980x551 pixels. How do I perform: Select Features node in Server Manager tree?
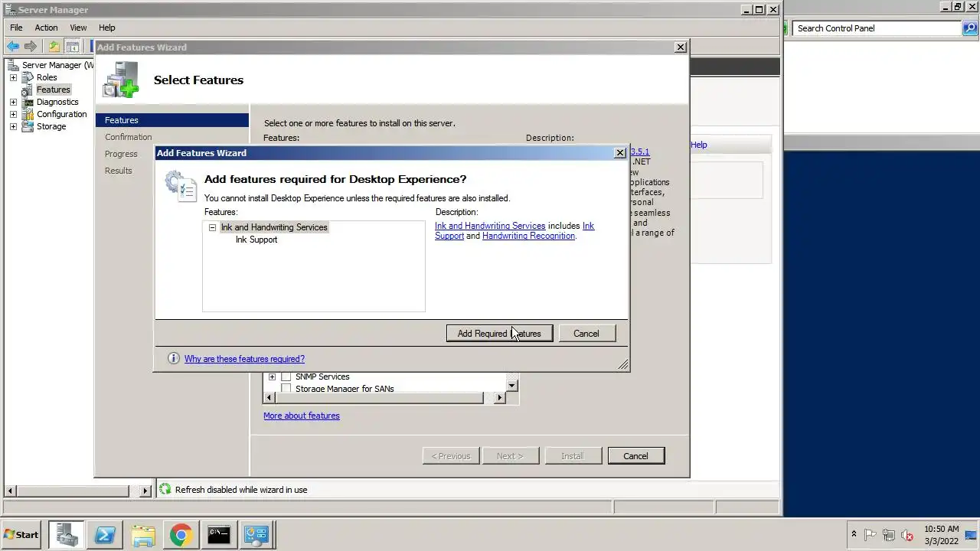[x=53, y=90]
